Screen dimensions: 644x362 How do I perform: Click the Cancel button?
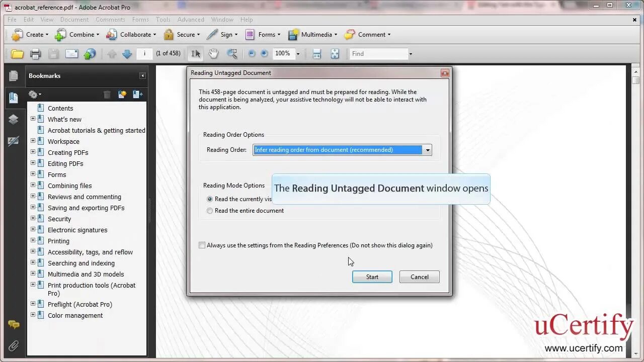coord(420,277)
